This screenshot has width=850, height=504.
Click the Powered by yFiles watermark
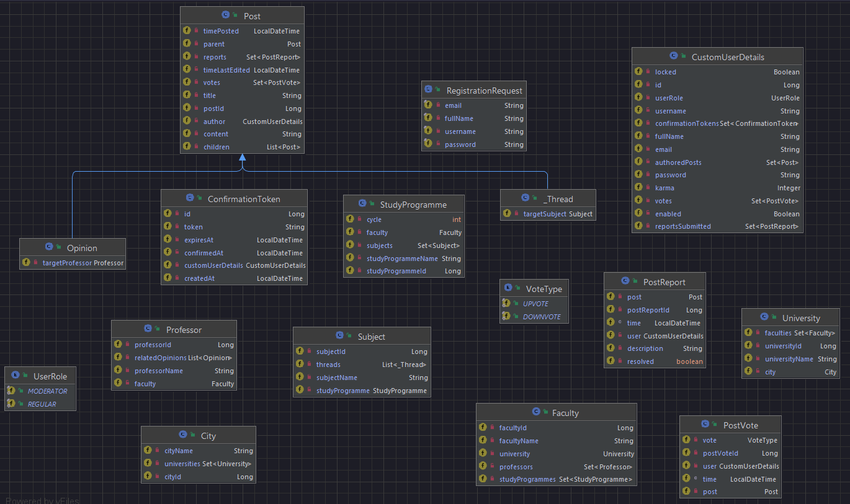coord(42,500)
